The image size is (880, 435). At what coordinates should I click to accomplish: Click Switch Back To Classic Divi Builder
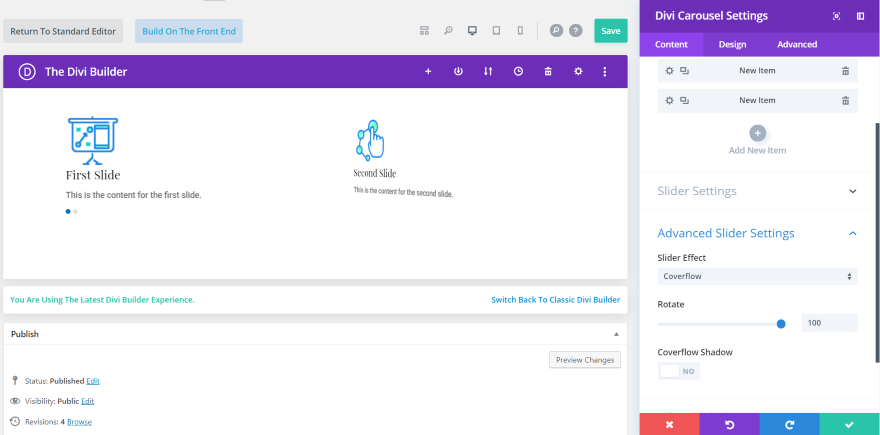tap(556, 300)
